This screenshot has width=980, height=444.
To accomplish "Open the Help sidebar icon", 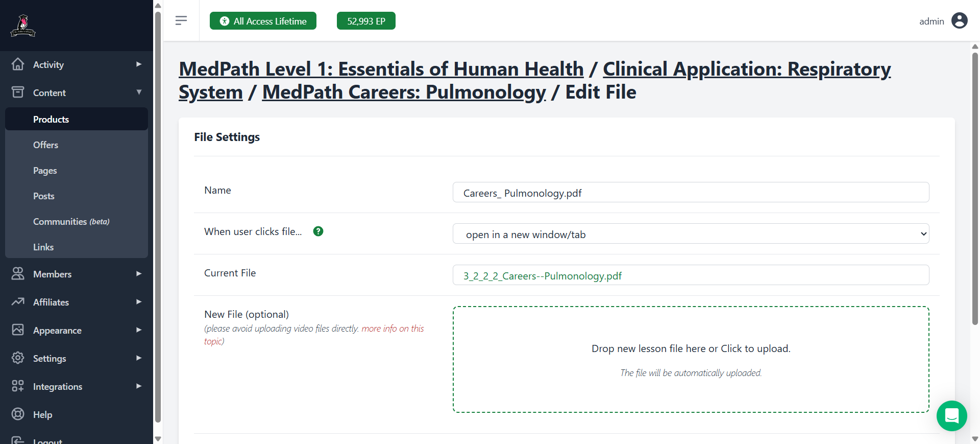I will click(17, 414).
